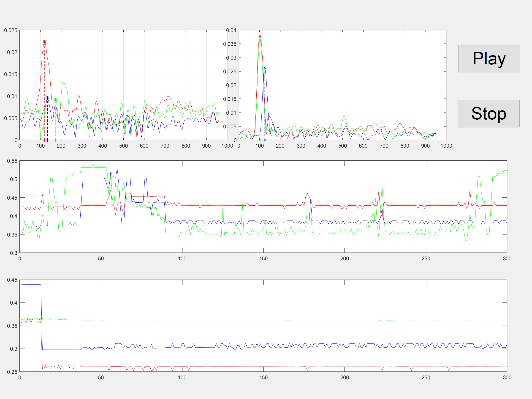The width and height of the screenshot is (532, 399).
Task: Click green peak star in top-left plot
Action: [56, 99]
